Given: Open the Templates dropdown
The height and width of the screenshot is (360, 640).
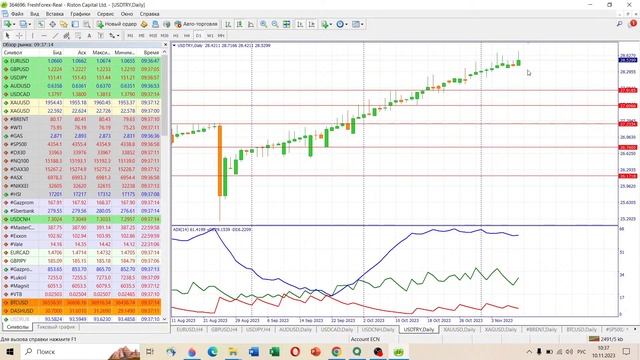Looking at the screenshot, I should pos(358,24).
